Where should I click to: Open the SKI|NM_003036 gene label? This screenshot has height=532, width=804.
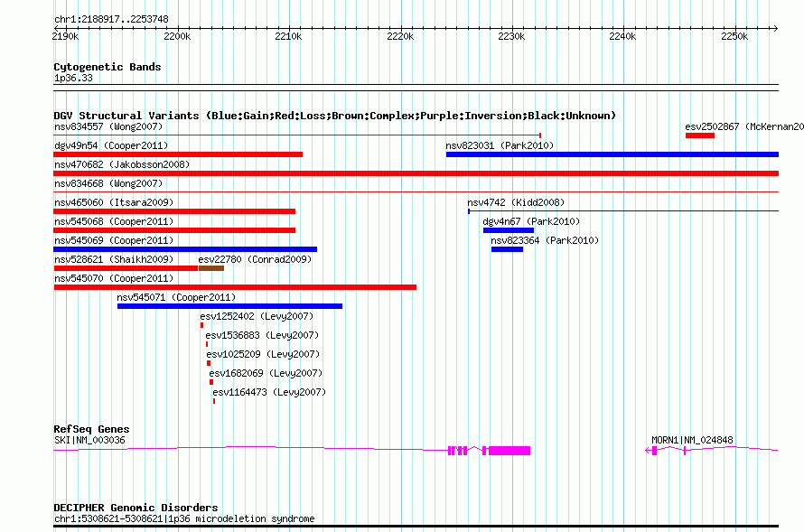point(89,440)
